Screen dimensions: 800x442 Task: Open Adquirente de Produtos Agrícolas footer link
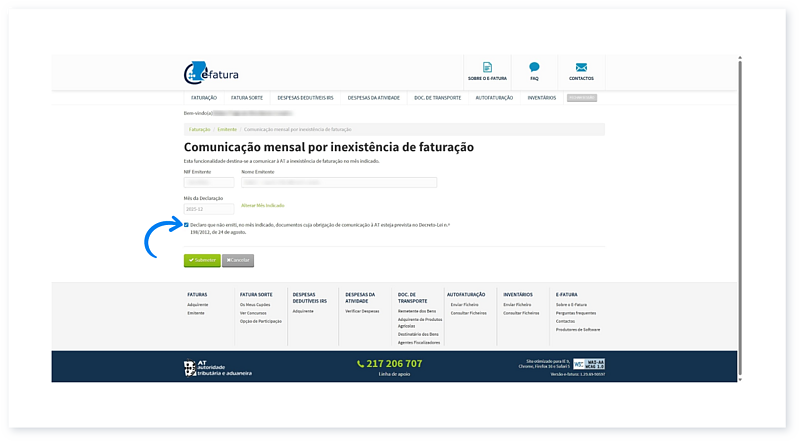(420, 323)
